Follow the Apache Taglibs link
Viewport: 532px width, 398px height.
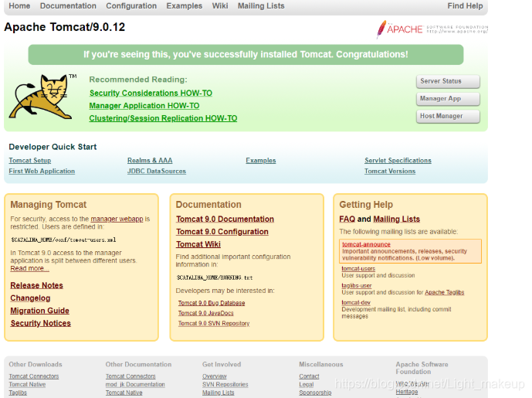[x=445, y=292]
